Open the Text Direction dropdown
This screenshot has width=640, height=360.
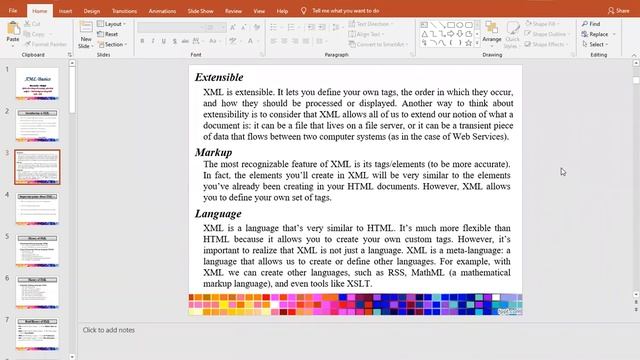[x=371, y=24]
